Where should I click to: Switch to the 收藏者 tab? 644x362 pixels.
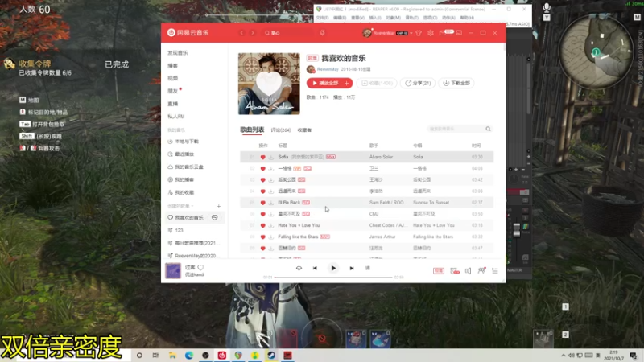pos(304,130)
